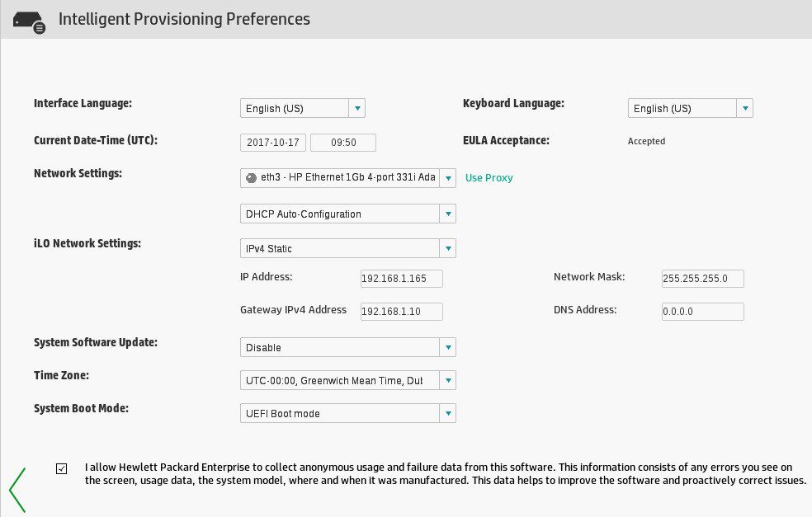Click the 'System Boot Mode:' label
Image resolution: width=812 pixels, height=517 pixels.
[x=82, y=408]
